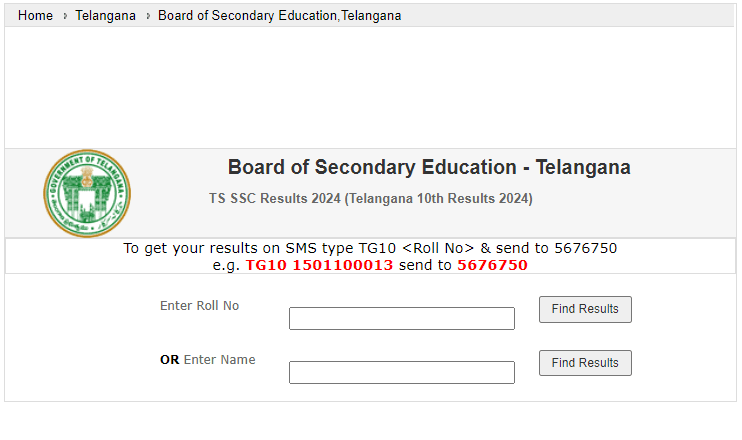Viewport: 742px width, 440px height.
Task: Click the "To get your results on SMS" line
Action: click(300, 248)
